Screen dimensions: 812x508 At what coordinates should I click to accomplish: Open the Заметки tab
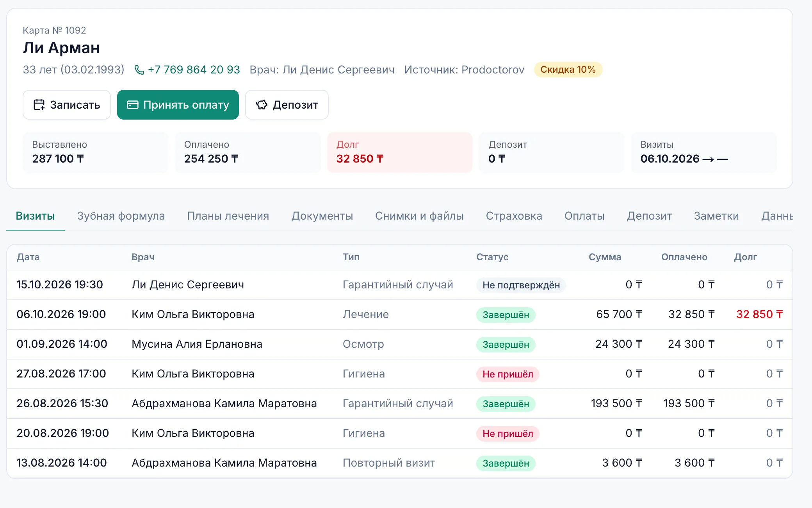coord(716,216)
